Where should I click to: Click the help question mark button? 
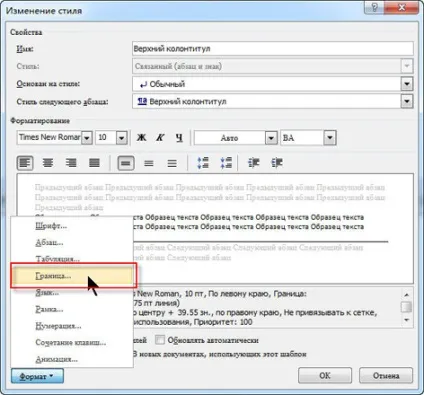click(374, 7)
